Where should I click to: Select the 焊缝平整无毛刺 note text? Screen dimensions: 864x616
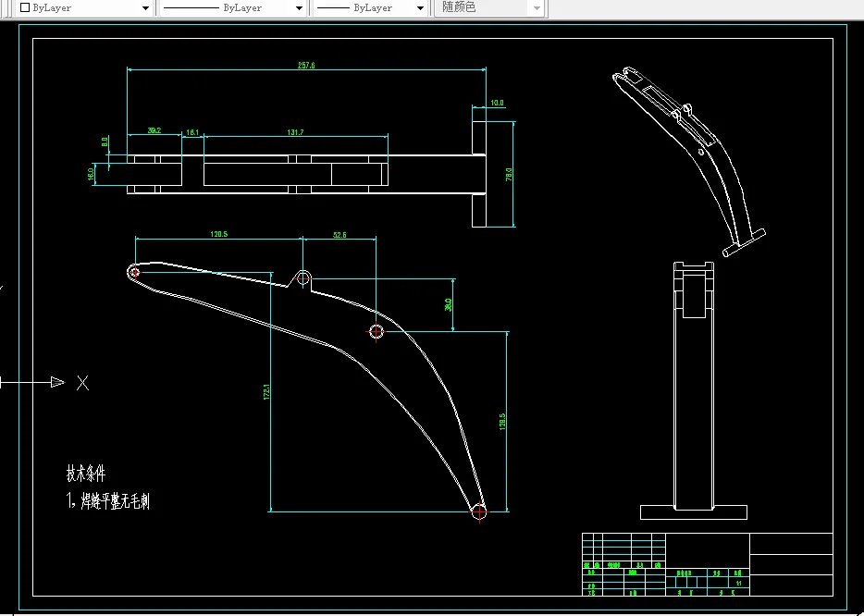pyautogui.click(x=115, y=500)
